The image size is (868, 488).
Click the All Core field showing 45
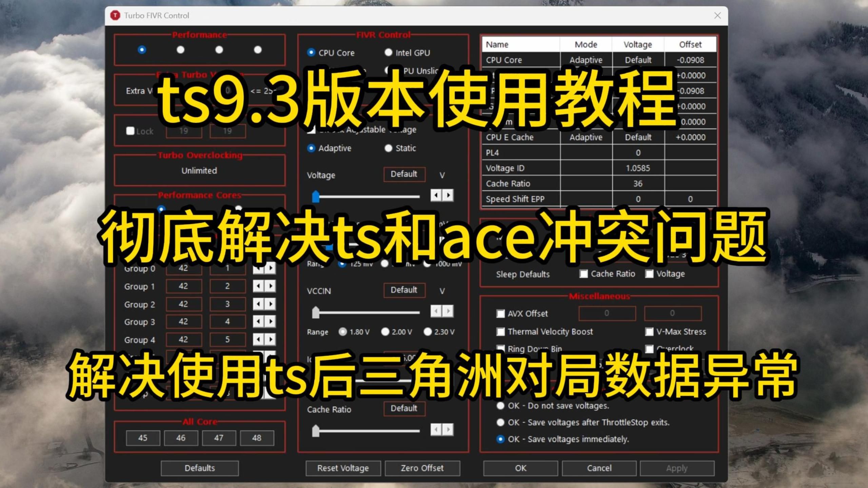click(x=143, y=438)
